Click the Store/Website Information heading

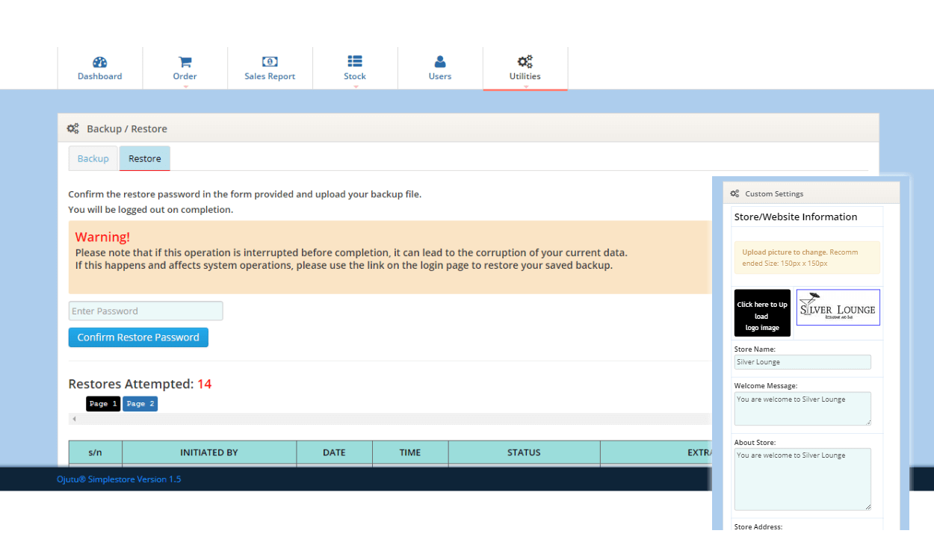click(796, 217)
